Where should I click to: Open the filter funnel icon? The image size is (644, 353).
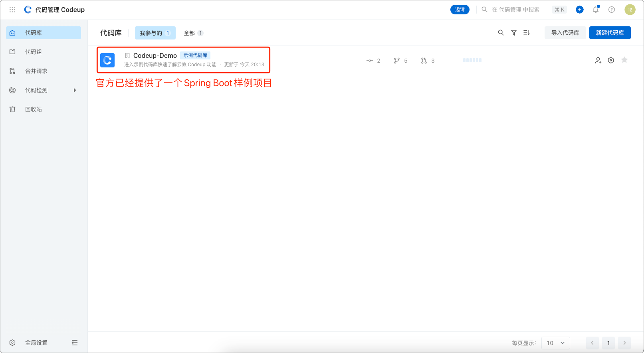click(x=514, y=33)
